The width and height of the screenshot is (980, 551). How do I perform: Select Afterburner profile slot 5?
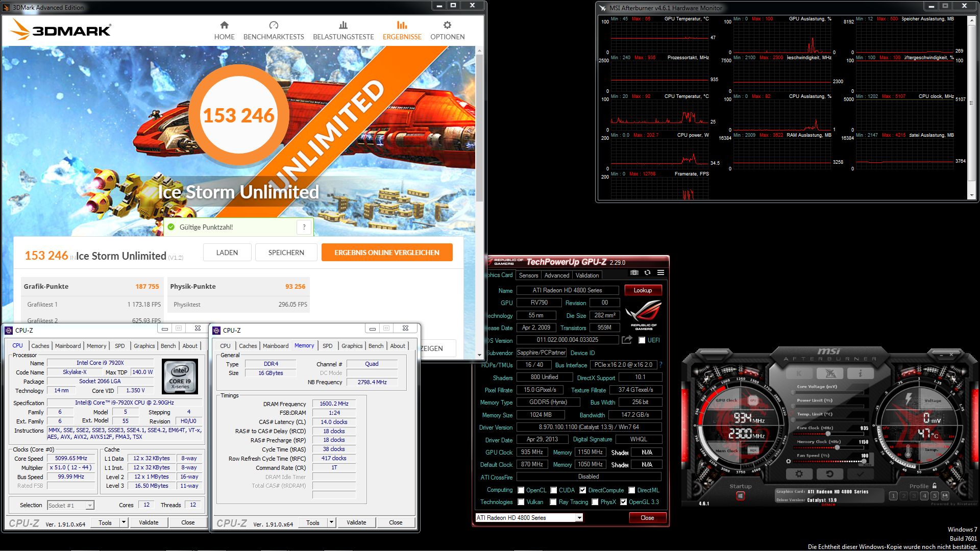pos(935,496)
